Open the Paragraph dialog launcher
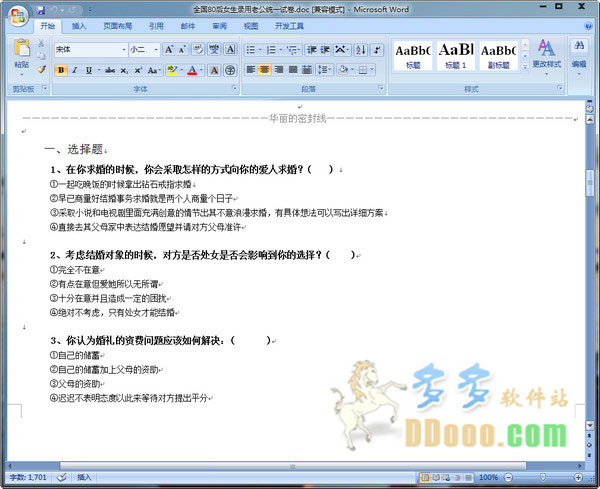The height and width of the screenshot is (489, 600). (x=381, y=88)
